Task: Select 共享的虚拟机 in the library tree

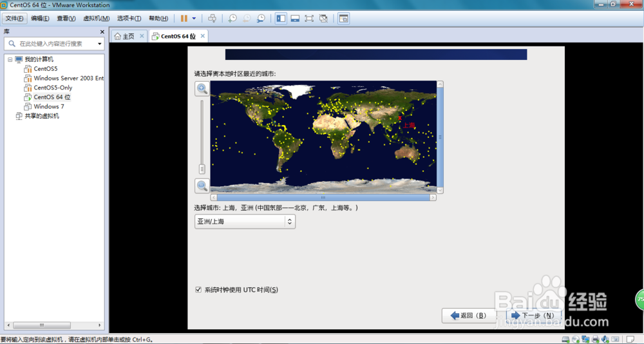Action: (41, 116)
